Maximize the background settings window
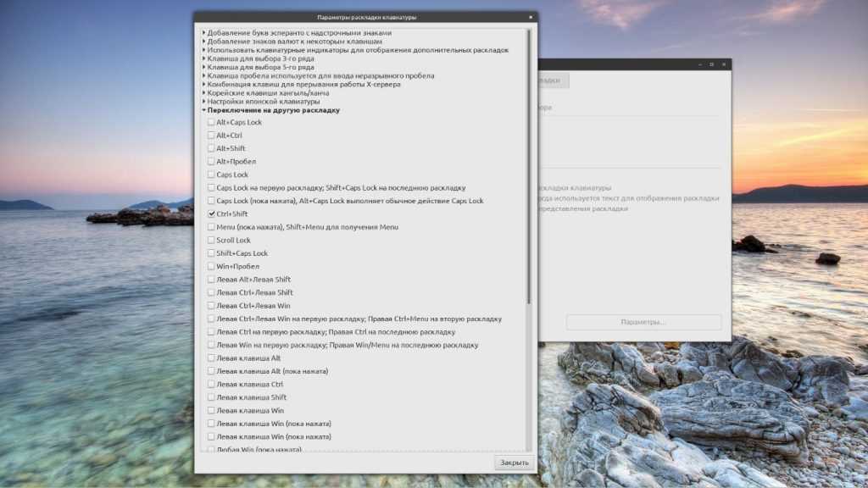Image resolution: width=868 pixels, height=488 pixels. tap(711, 64)
